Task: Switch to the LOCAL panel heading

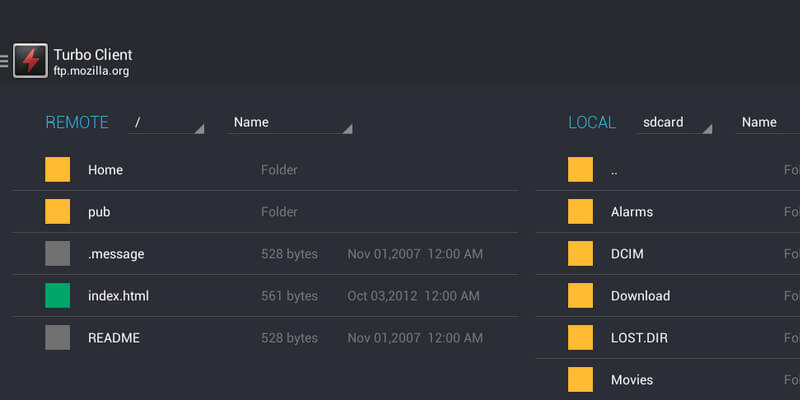Action: click(592, 122)
